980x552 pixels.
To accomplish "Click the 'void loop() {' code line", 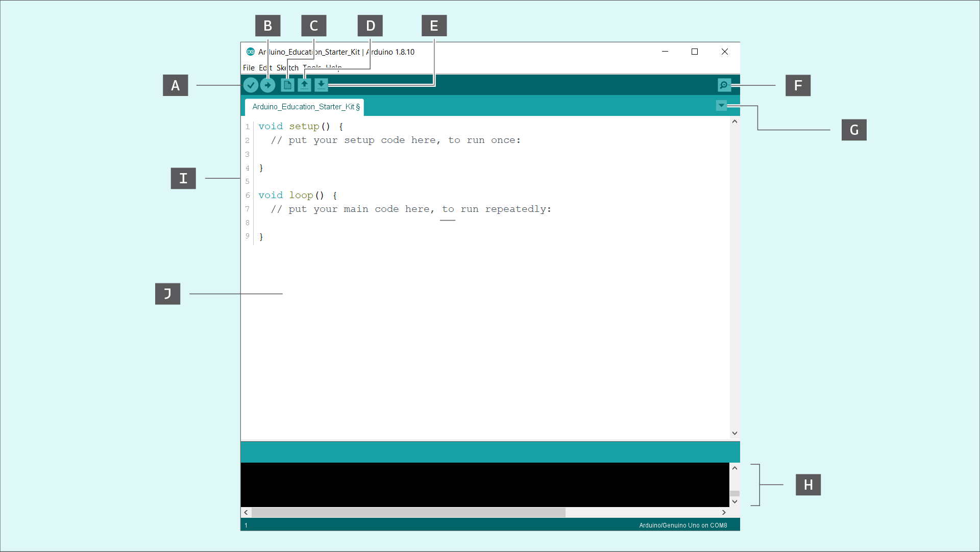I will (298, 196).
